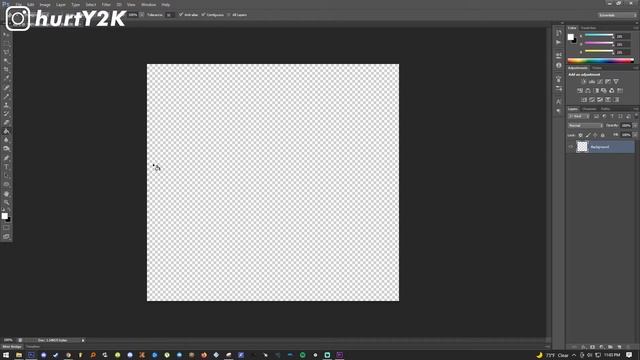This screenshot has width=640, height=360.
Task: Open the layer Opacity slider arrow
Action: point(635,126)
